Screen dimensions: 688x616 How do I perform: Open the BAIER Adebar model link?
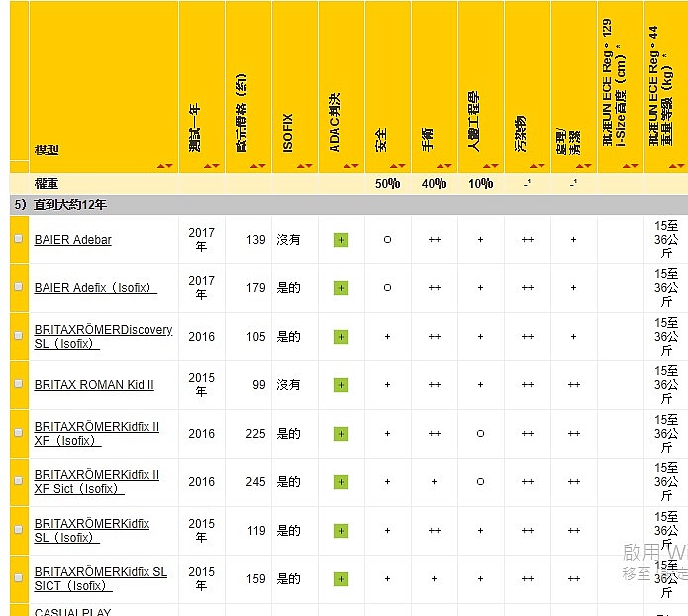click(73, 240)
